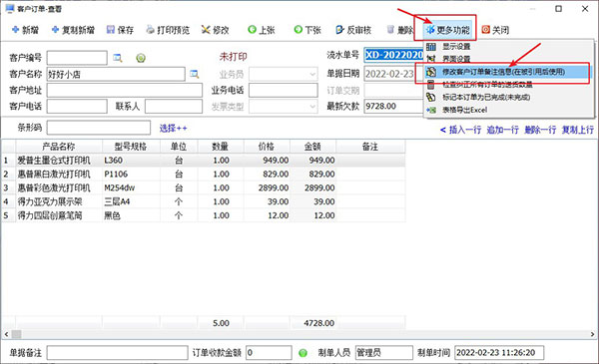Image resolution: width=599 pixels, height=364 pixels.
Task: Select row 爱普生墨仓式打印机
Action: (x=204, y=161)
